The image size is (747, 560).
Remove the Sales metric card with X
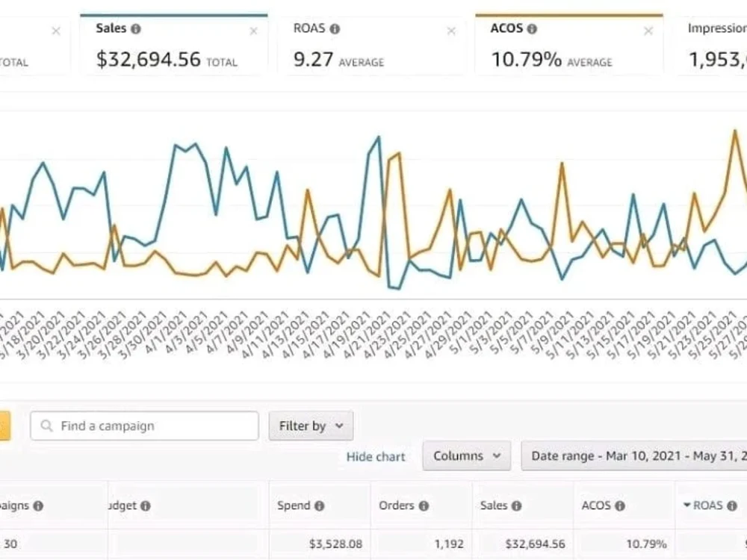[253, 31]
